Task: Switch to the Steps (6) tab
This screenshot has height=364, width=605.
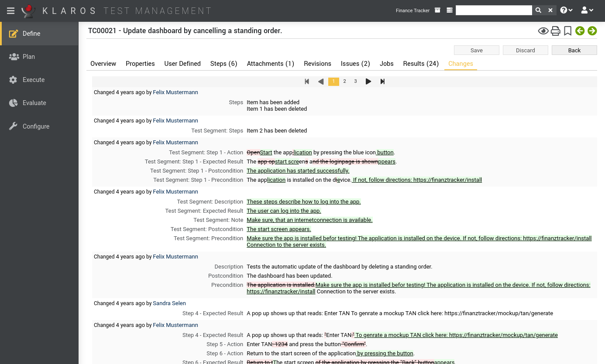Action: pyautogui.click(x=223, y=64)
